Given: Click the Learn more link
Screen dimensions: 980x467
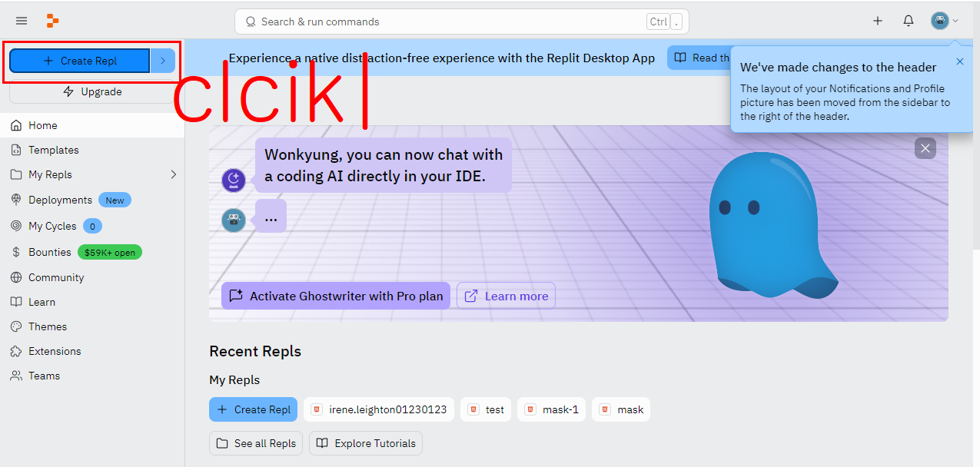Looking at the screenshot, I should 506,296.
